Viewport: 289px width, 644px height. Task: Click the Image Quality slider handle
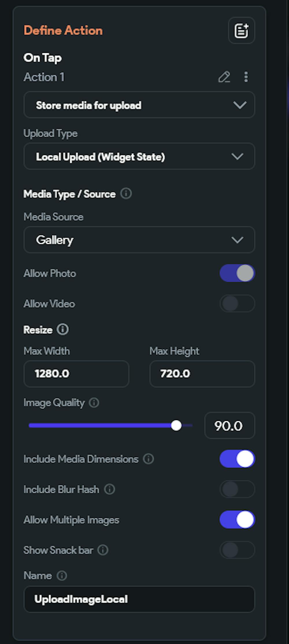(176, 425)
